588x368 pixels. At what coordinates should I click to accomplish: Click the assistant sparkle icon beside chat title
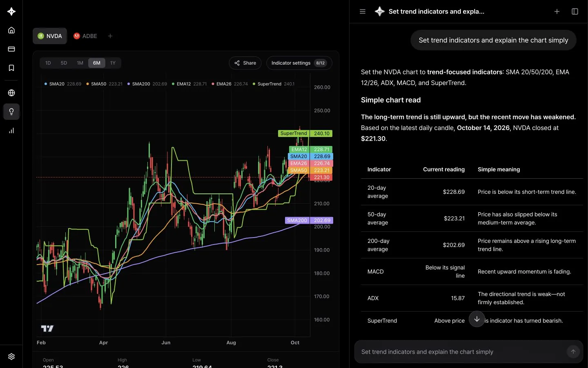tap(380, 11)
